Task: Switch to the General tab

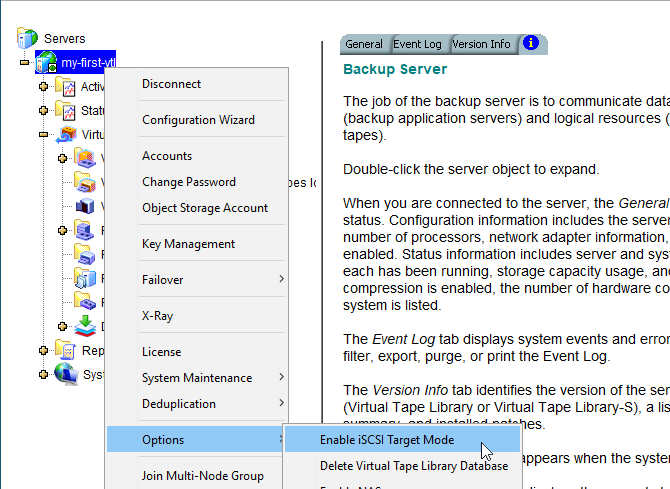Action: pos(364,44)
